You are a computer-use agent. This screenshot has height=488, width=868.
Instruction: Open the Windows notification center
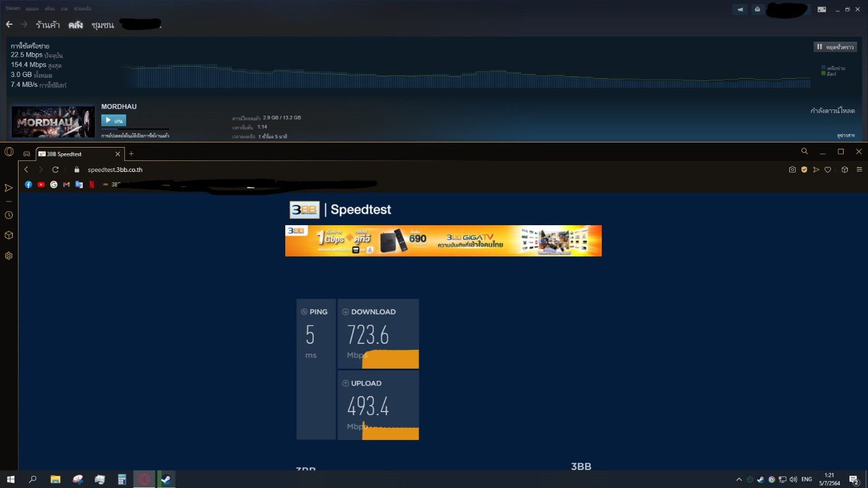(854, 479)
